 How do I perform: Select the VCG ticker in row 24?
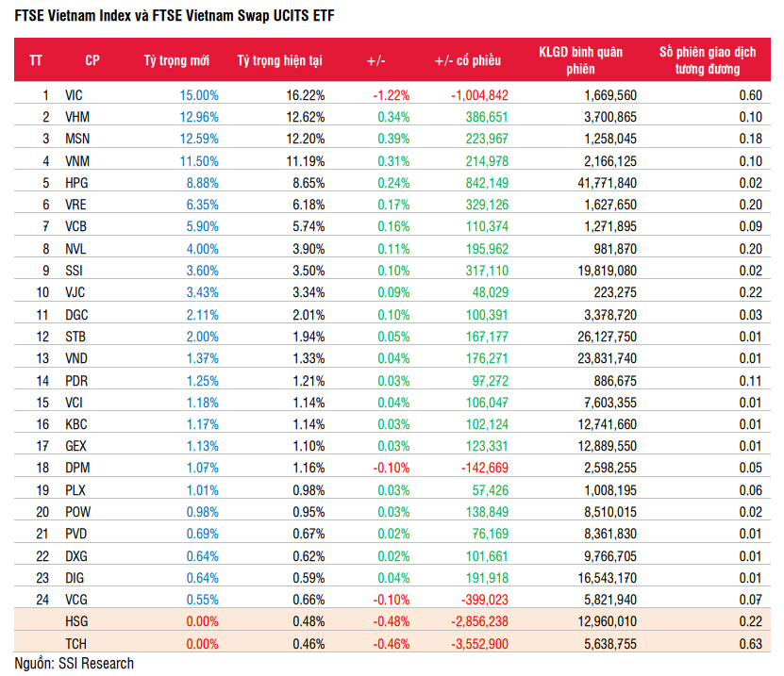pyautogui.click(x=76, y=598)
